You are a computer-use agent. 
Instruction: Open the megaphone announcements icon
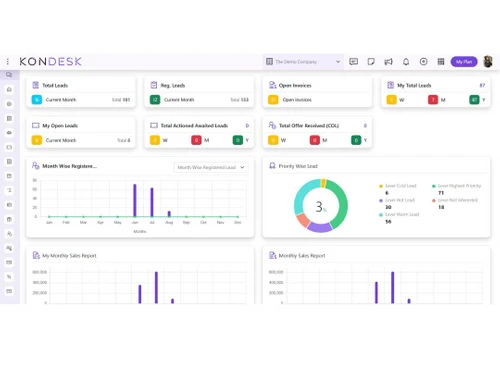(x=388, y=62)
